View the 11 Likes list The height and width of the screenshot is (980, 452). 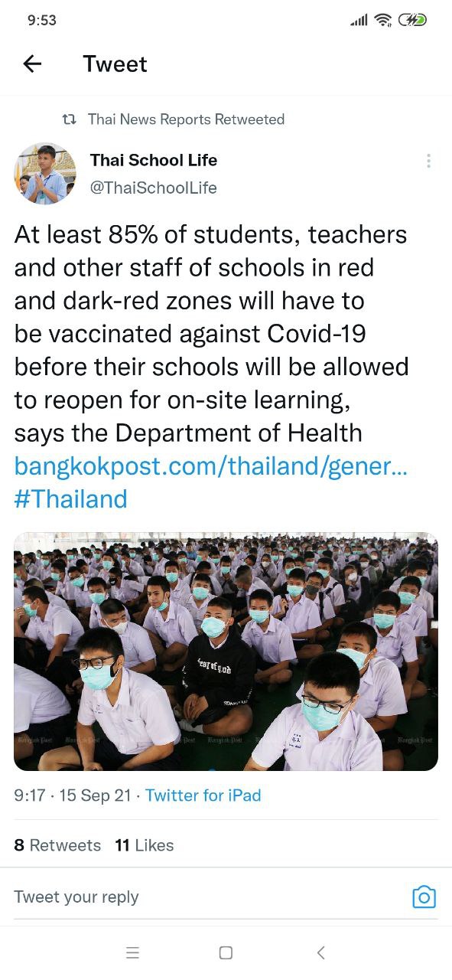[x=145, y=845]
